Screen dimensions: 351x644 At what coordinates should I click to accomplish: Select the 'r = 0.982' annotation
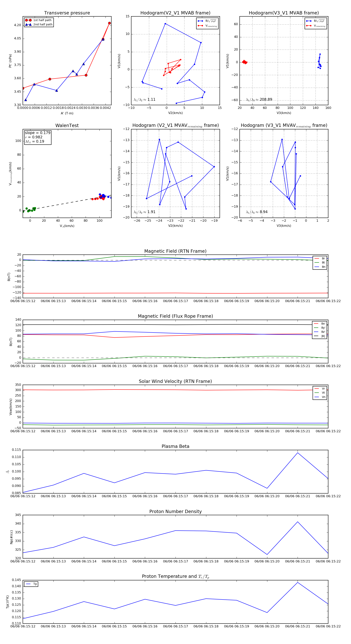tap(34, 137)
